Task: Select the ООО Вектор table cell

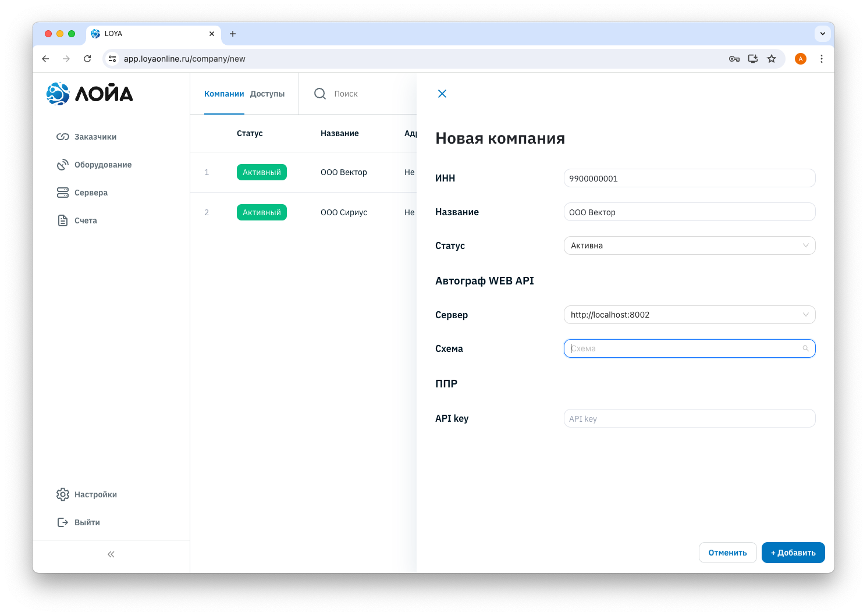Action: click(344, 172)
